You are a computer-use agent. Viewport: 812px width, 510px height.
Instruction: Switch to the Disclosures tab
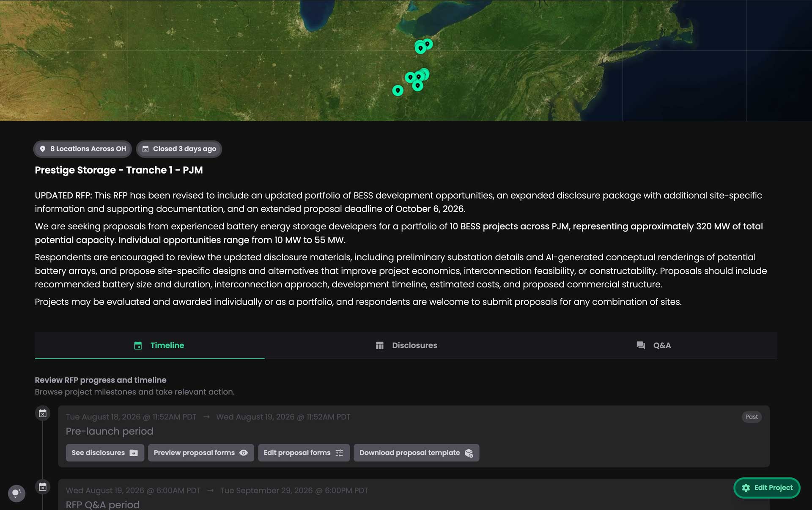coord(406,345)
